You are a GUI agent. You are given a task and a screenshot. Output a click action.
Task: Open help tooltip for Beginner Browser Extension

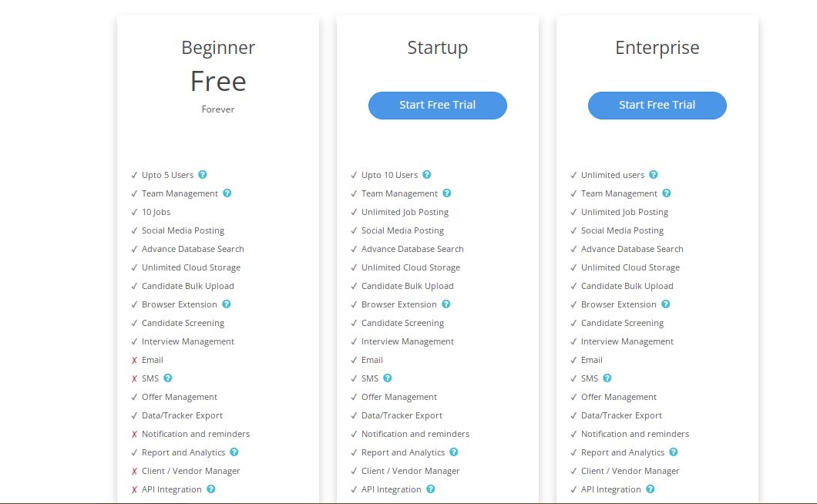[227, 304]
